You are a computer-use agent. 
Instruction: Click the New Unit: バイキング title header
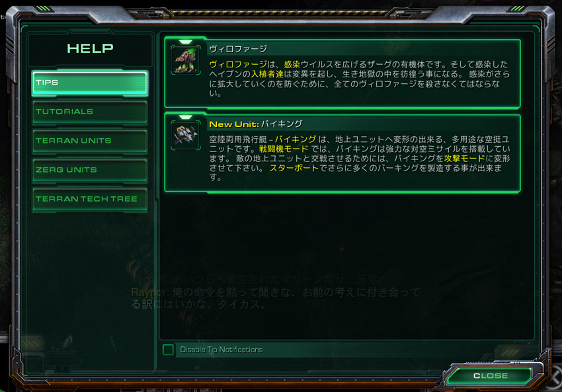[x=256, y=124]
